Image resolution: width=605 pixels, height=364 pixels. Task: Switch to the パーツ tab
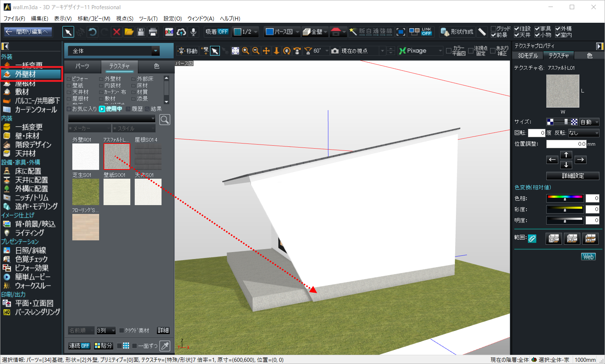coord(82,66)
